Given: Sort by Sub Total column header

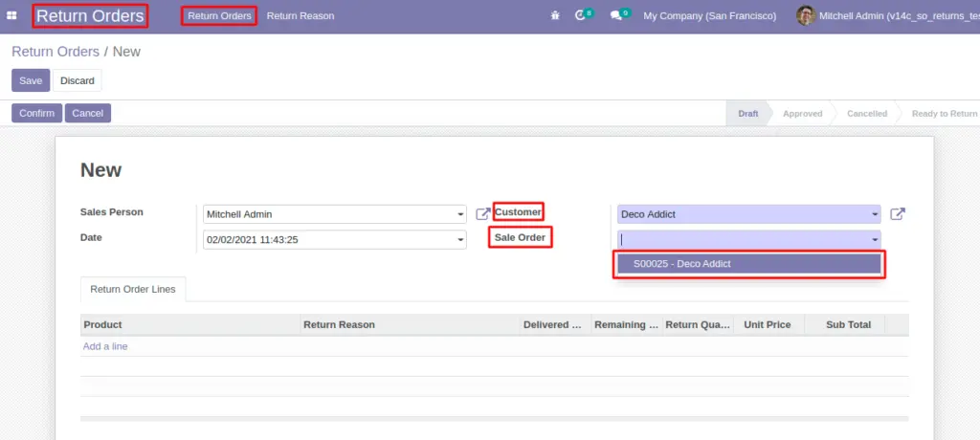Looking at the screenshot, I should pos(845,325).
